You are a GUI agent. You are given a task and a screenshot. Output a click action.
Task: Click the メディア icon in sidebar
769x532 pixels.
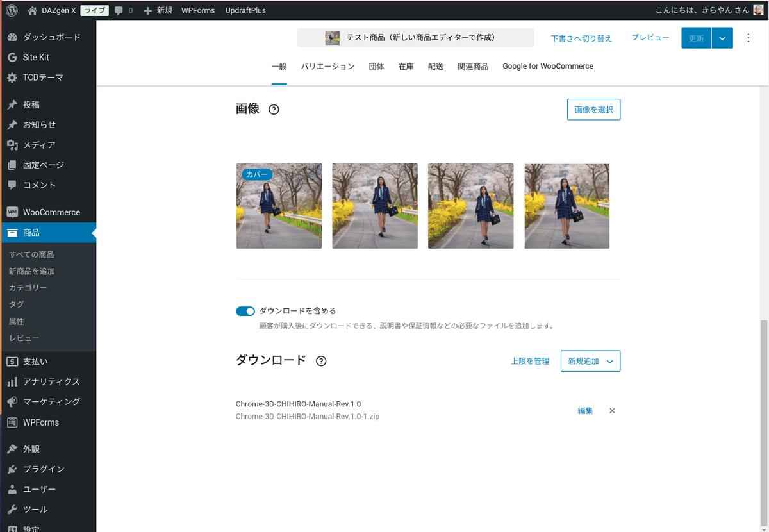12,145
